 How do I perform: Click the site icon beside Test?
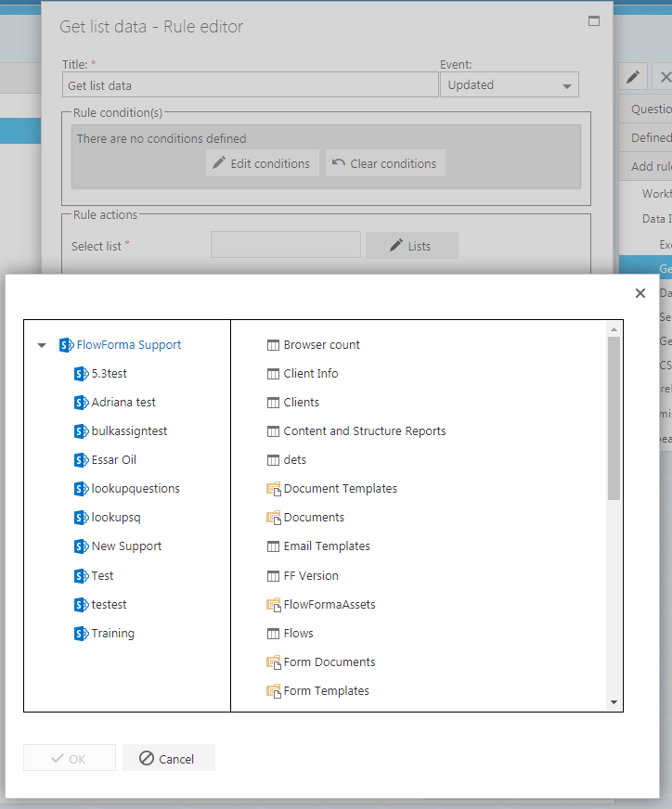coord(82,576)
